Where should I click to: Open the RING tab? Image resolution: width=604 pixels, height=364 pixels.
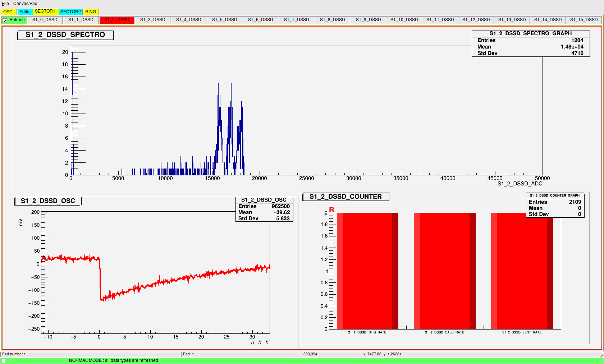click(x=91, y=12)
